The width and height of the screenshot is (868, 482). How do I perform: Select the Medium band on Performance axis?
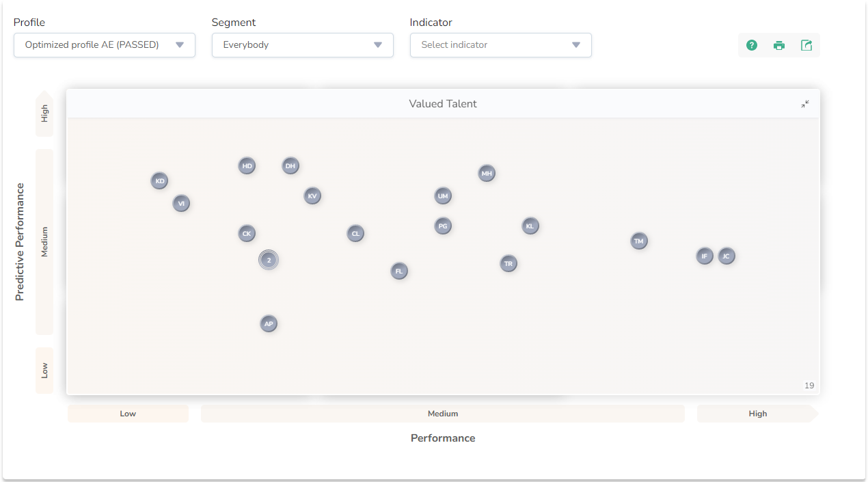442,414
